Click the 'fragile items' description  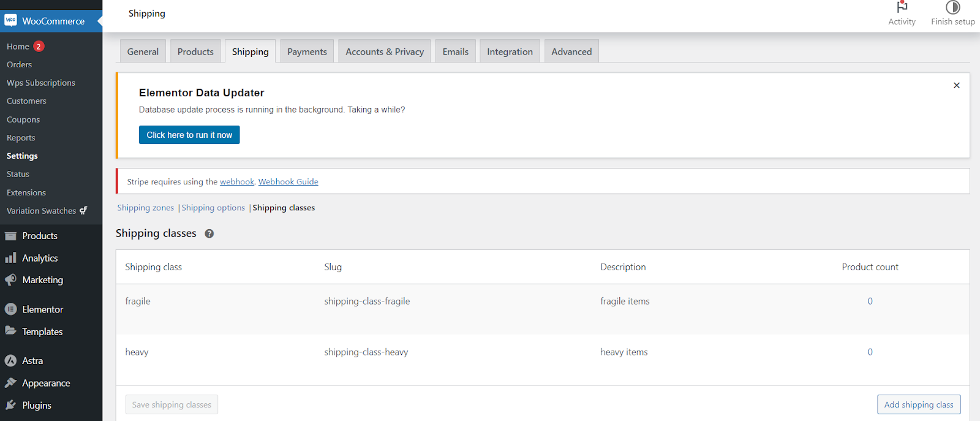click(625, 301)
